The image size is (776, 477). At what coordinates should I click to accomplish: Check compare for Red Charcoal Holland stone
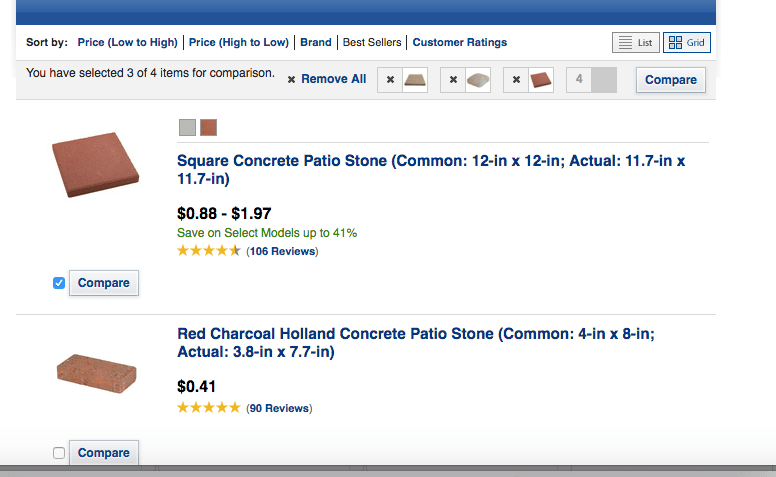pos(59,453)
